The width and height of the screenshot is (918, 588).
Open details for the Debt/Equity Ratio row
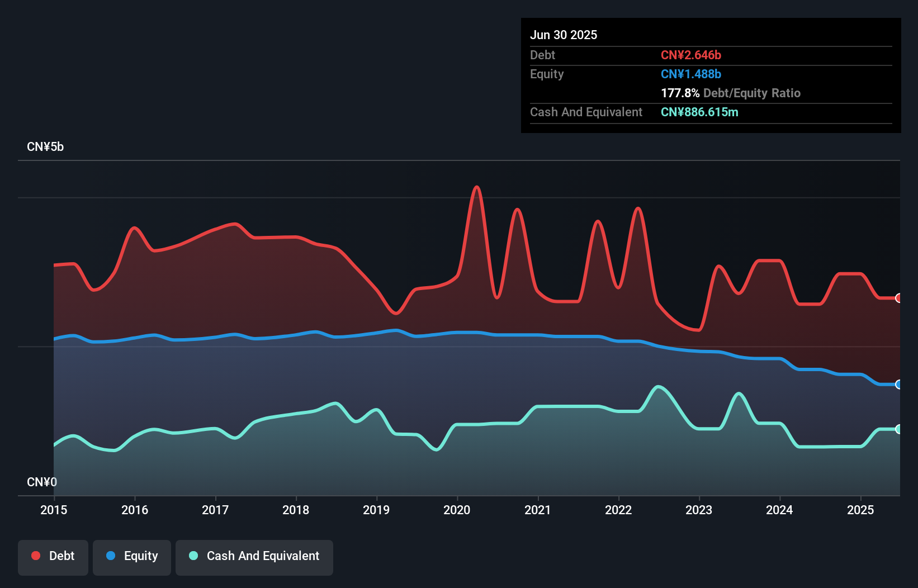click(x=731, y=93)
